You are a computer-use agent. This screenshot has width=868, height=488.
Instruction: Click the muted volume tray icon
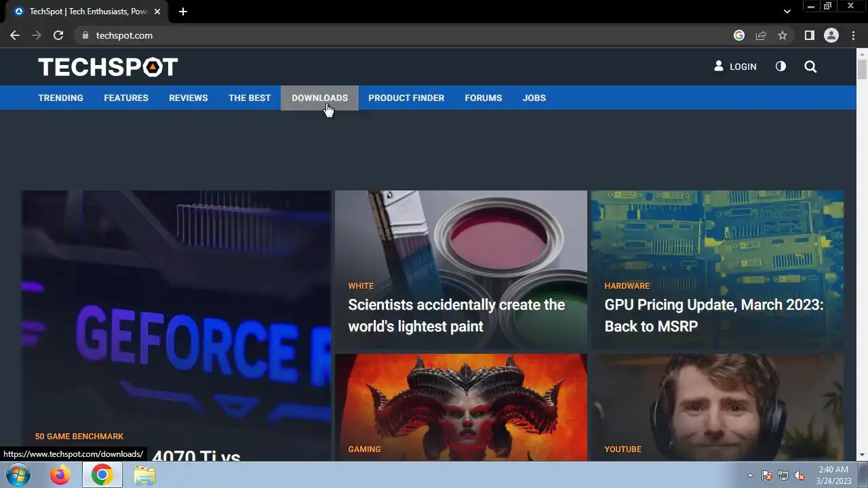point(800,475)
